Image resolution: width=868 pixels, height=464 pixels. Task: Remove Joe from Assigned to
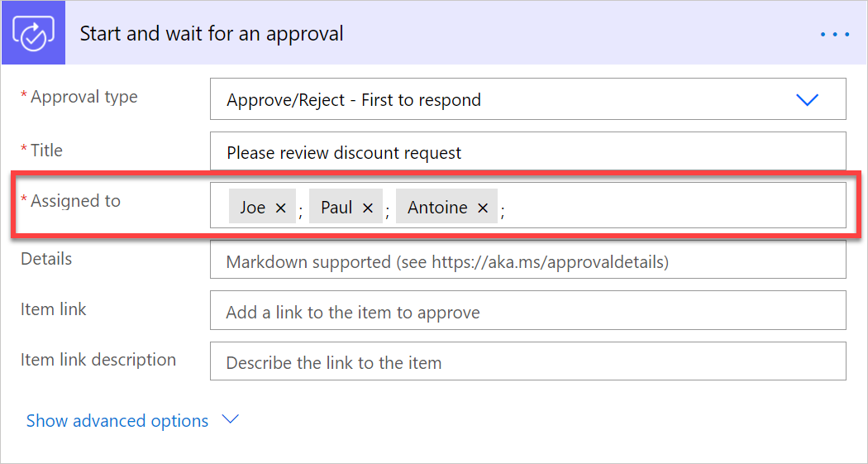click(281, 208)
